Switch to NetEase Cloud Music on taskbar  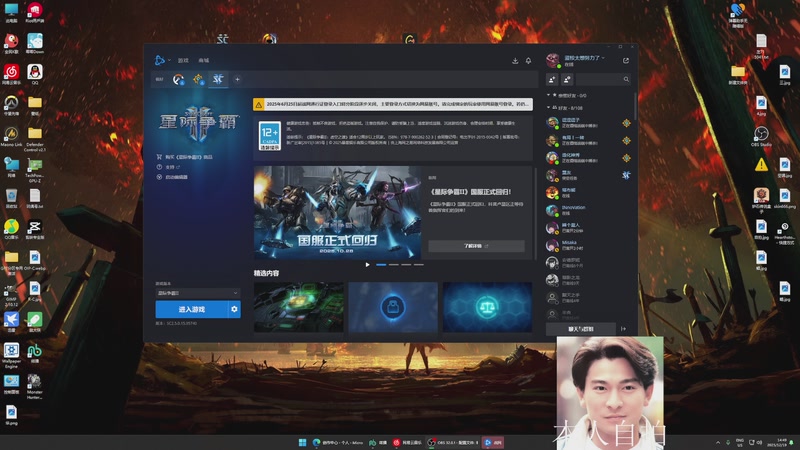click(x=407, y=442)
